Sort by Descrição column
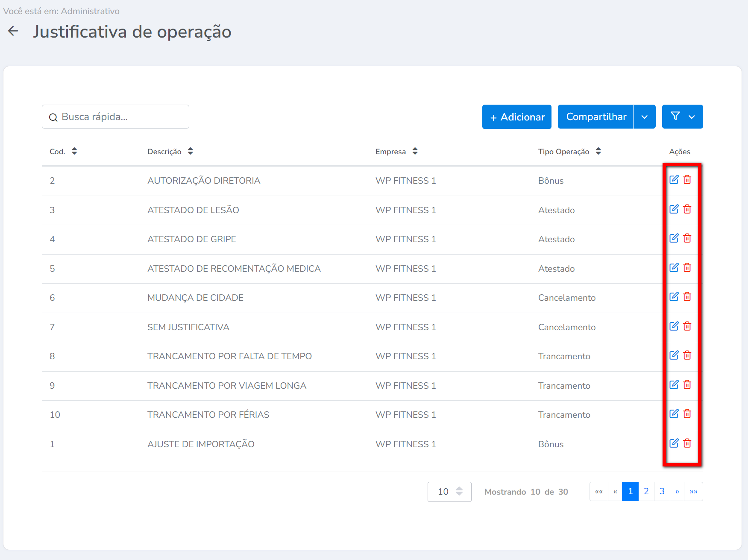Image resolution: width=748 pixels, height=560 pixels. (x=191, y=151)
